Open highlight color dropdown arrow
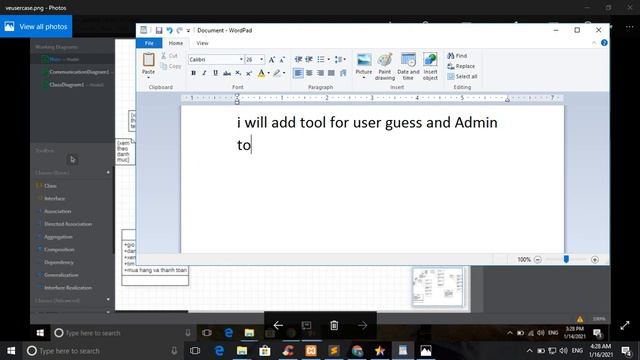This screenshot has width=640, height=360. click(x=284, y=73)
